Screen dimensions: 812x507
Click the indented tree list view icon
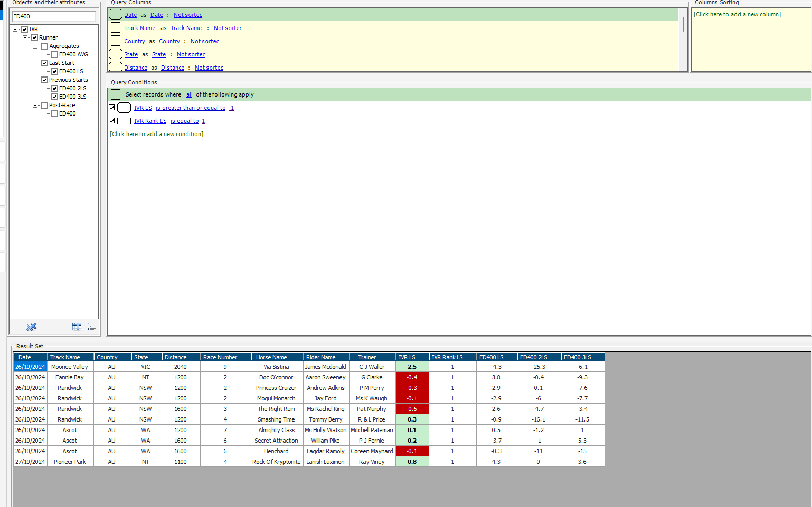click(92, 327)
